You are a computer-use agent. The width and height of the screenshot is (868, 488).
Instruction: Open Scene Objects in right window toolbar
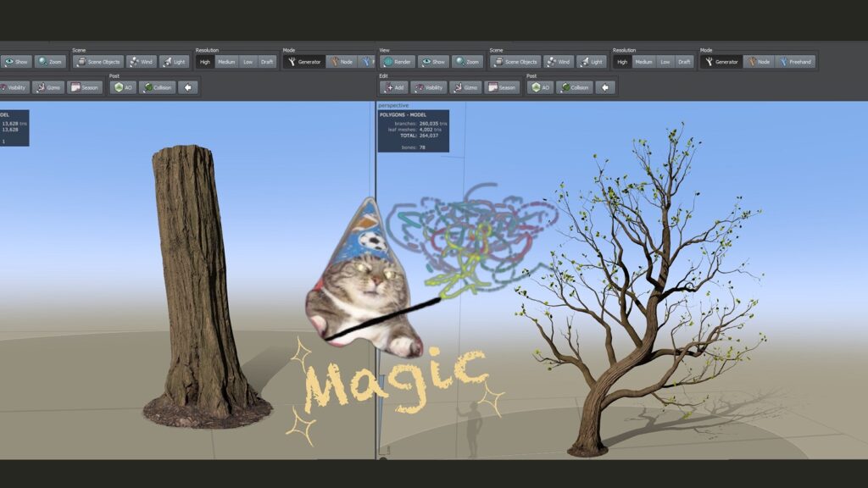tap(515, 62)
